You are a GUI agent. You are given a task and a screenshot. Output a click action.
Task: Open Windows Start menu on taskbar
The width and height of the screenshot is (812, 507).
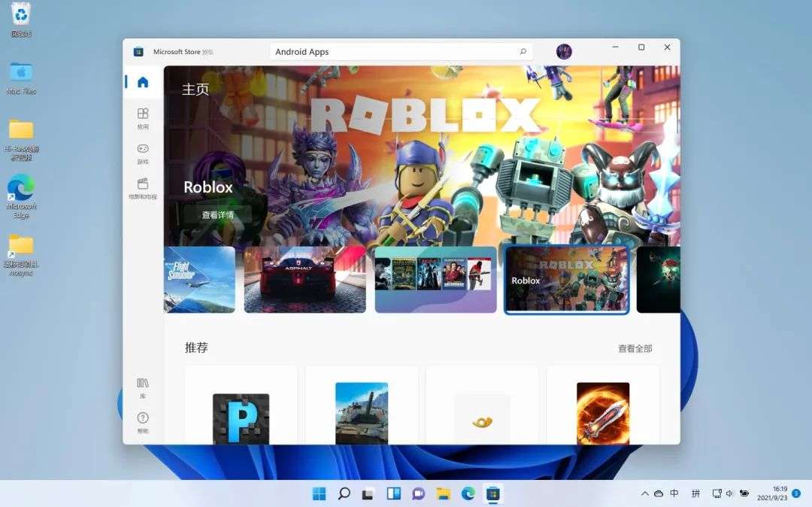click(x=320, y=493)
